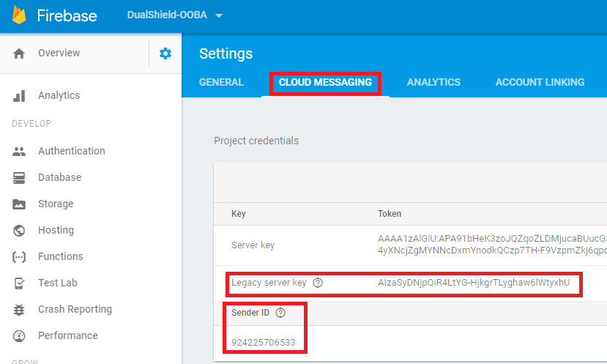Image resolution: width=607 pixels, height=364 pixels.
Task: Click the Legacy server key help icon
Action: [x=318, y=283]
